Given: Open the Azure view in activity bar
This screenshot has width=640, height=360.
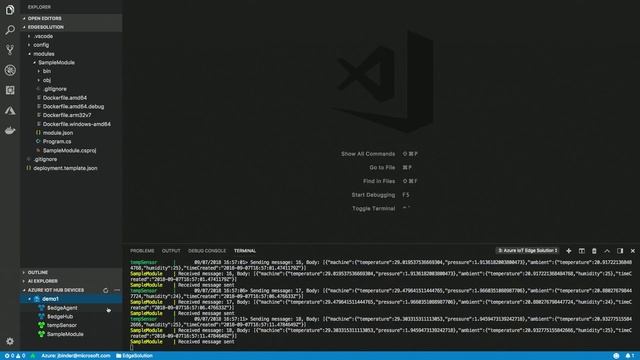Looking at the screenshot, I should (x=10, y=111).
